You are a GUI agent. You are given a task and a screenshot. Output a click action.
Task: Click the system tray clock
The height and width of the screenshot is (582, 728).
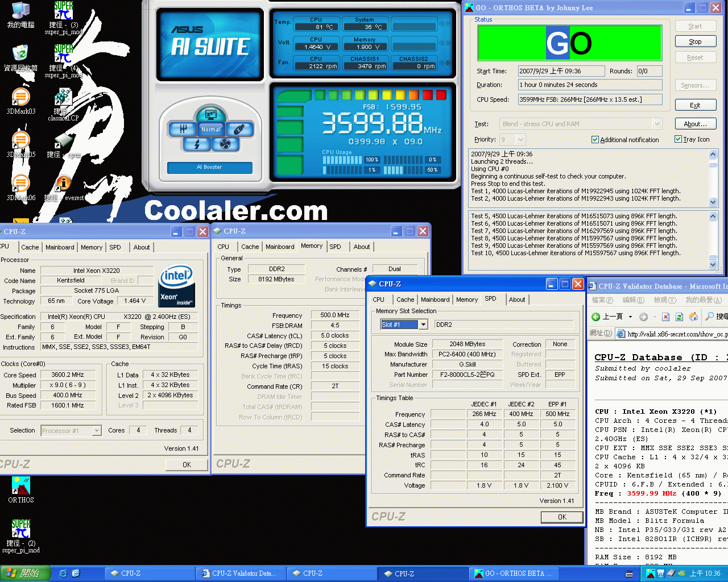pyautogui.click(x=705, y=573)
